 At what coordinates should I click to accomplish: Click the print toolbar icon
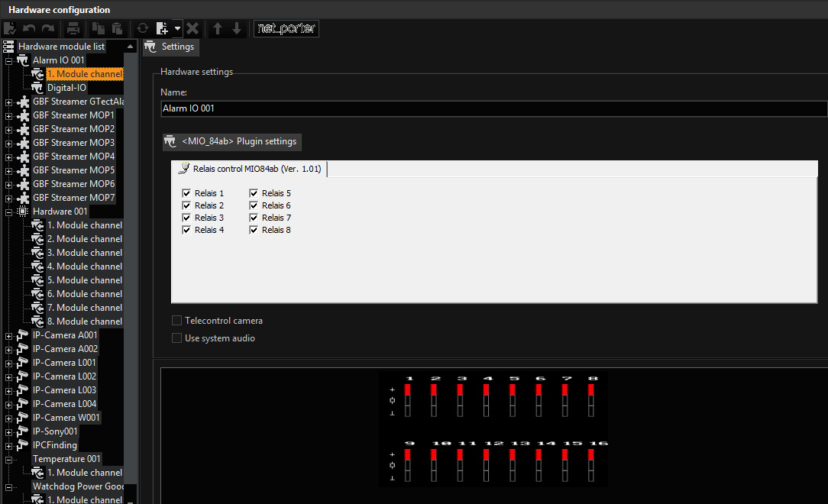click(x=73, y=28)
